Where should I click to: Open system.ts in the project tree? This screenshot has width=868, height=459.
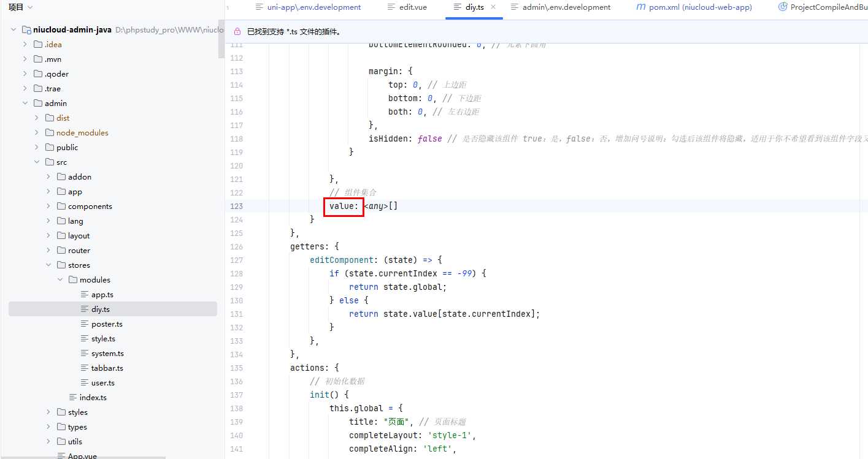[x=107, y=354]
